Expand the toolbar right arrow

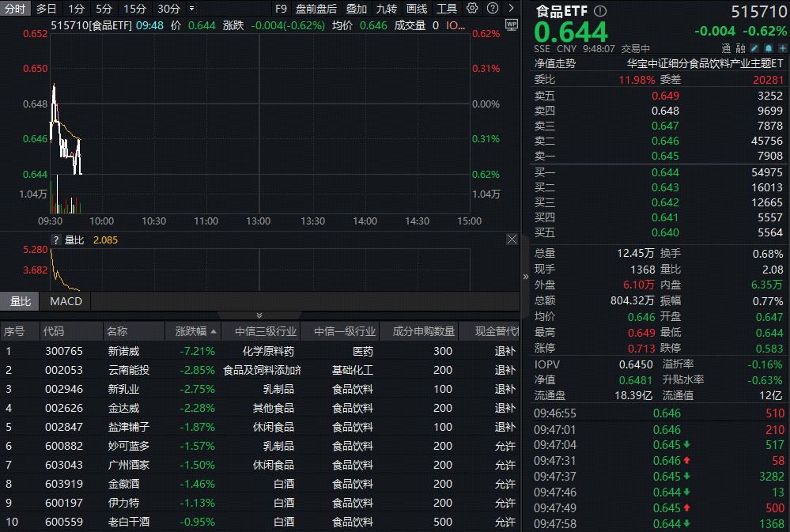click(510, 9)
